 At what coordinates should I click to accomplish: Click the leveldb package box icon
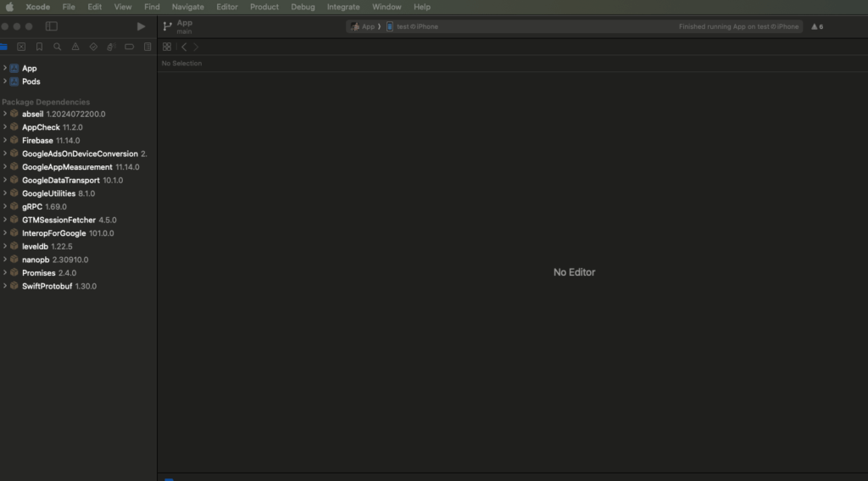[14, 246]
